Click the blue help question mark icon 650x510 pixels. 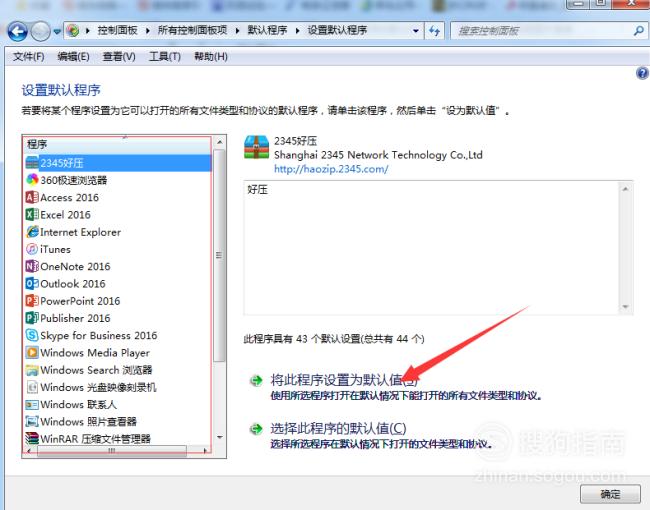pos(642,73)
